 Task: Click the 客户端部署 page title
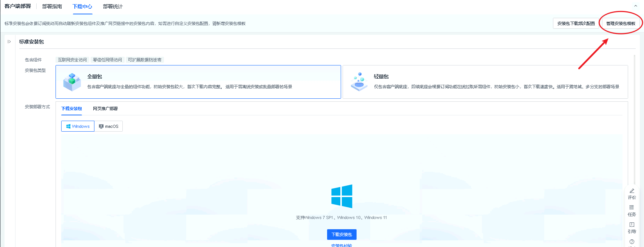click(18, 6)
